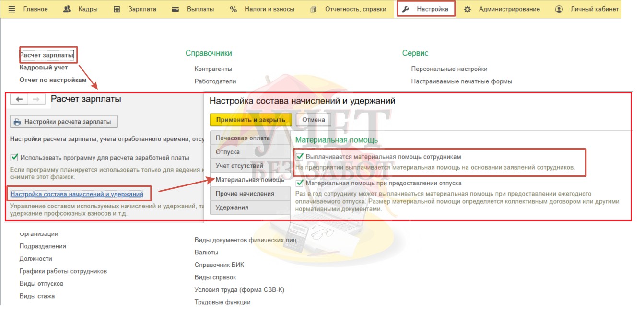The width and height of the screenshot is (644, 311).
Task: Open Кадровый учет settings
Action: coord(44,68)
